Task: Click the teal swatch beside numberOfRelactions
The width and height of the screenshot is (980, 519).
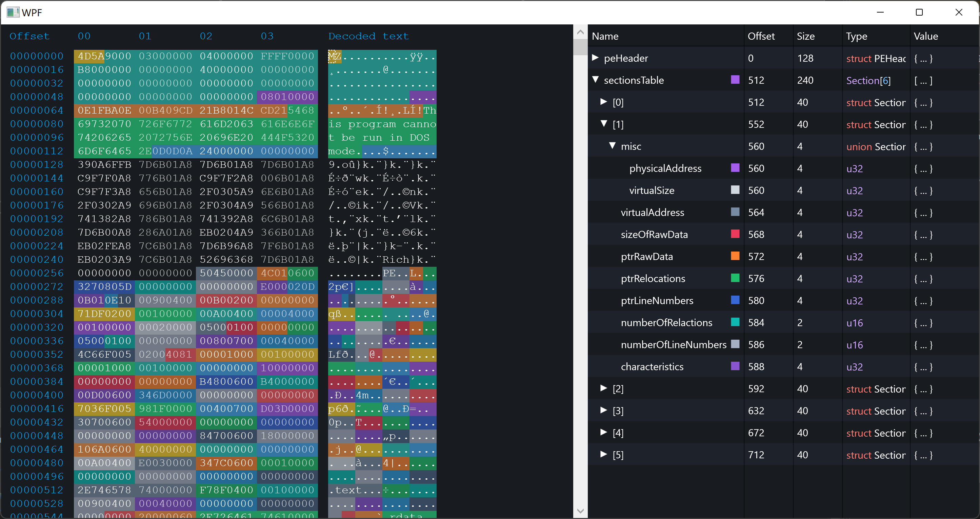Action: click(x=735, y=323)
